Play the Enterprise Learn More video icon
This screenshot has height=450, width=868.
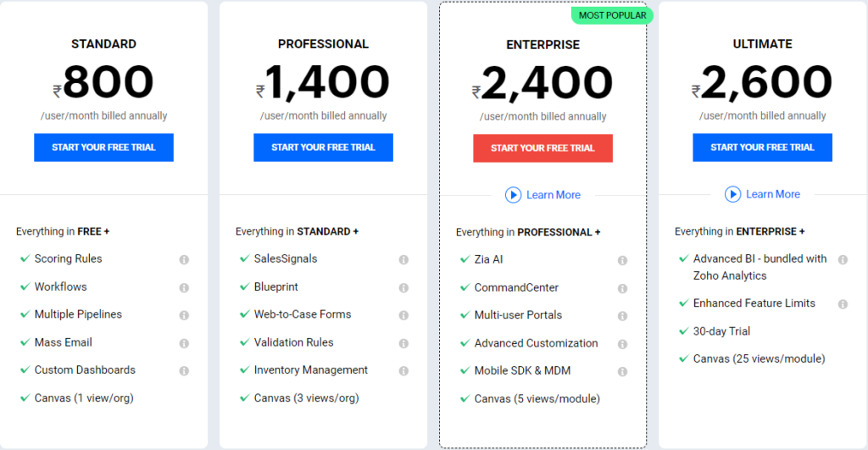pos(513,195)
